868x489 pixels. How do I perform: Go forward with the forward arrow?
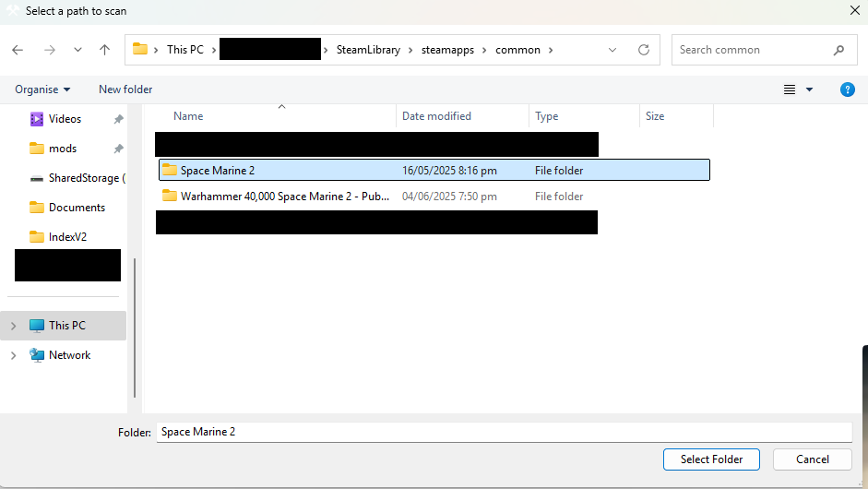click(x=50, y=50)
